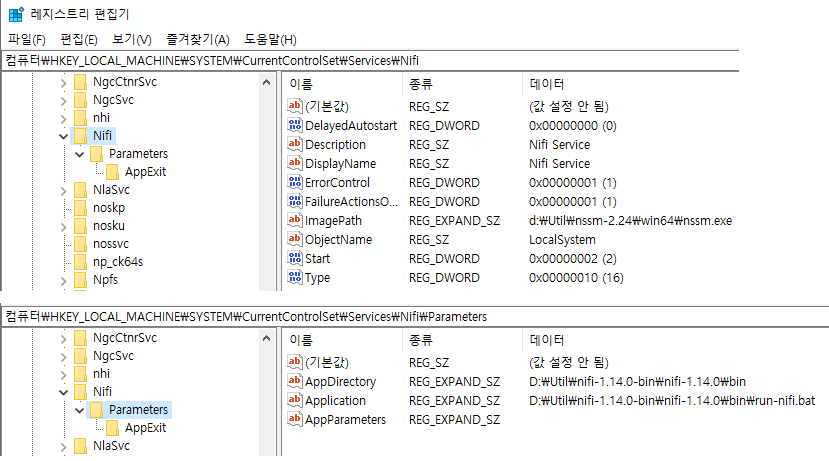
Task: Click the string icon of DisplayName value
Action: coord(294,163)
